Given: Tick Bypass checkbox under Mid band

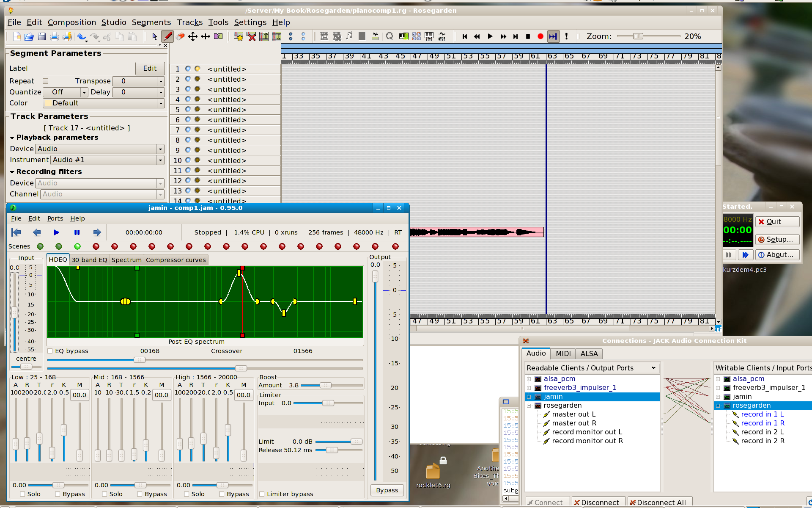Looking at the screenshot, I should pos(140,494).
